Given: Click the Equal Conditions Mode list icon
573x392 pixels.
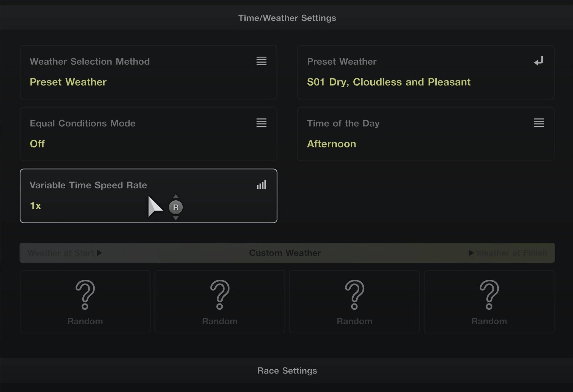Looking at the screenshot, I should 261,123.
